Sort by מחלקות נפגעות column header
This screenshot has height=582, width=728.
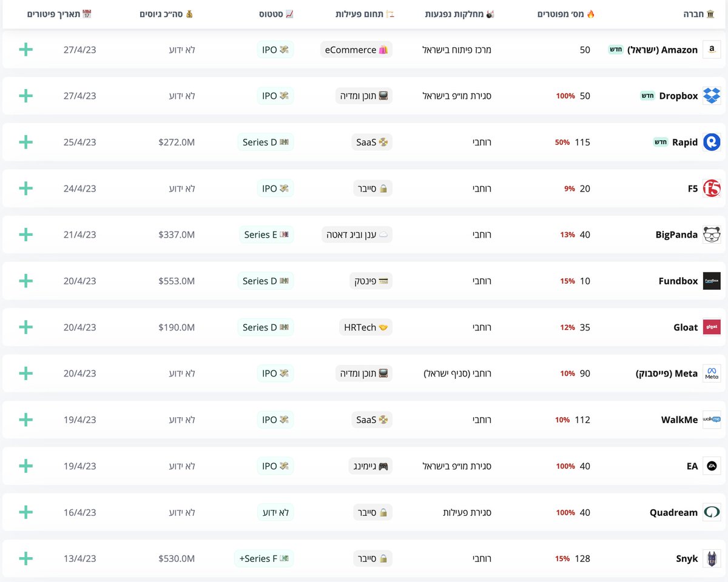click(x=460, y=13)
